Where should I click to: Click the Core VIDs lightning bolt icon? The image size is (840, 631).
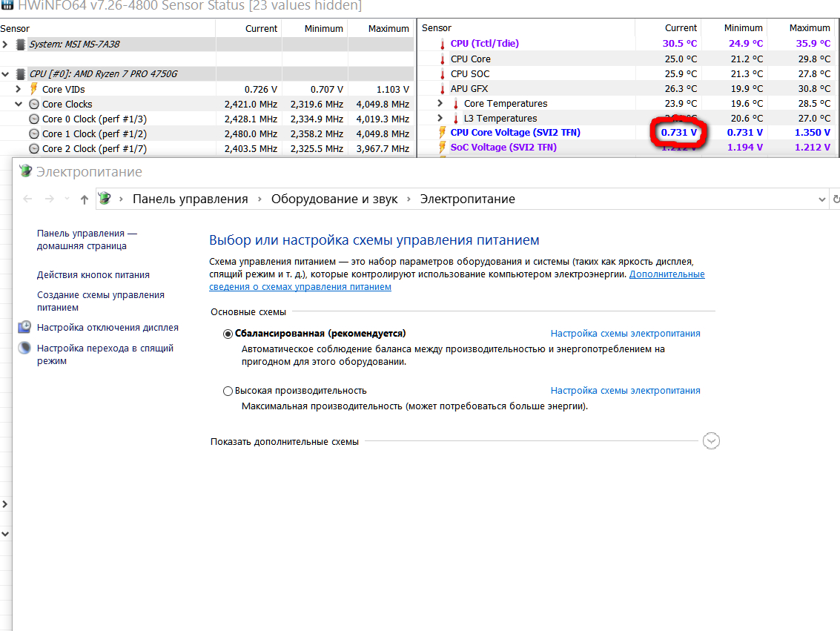(x=34, y=88)
